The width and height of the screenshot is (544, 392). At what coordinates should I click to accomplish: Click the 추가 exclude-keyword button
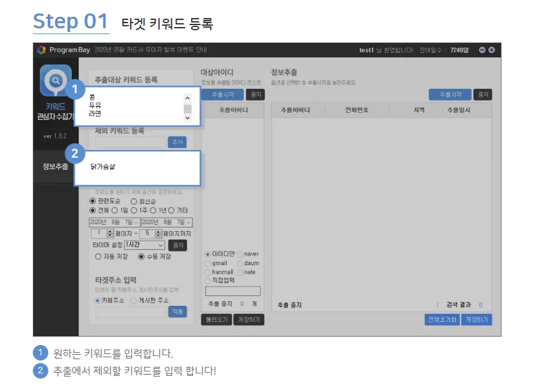coord(177,142)
